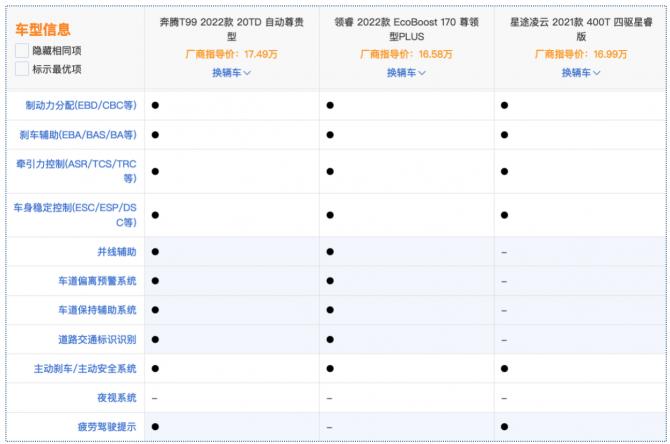Image resolution: width=670 pixels, height=444 pixels.
Task: Open 换辆车 dropdown under 星途凌云
Action: coord(581,72)
